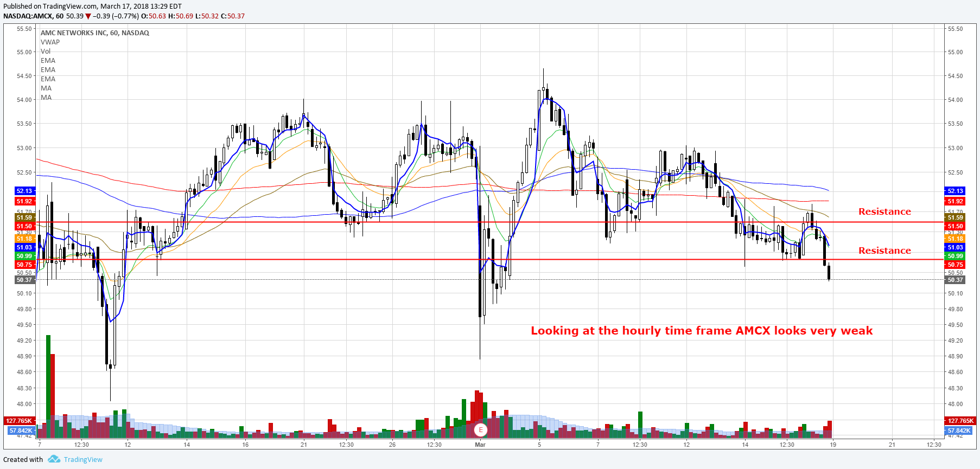
Task: Select the Vol indicator in the legend
Action: click(46, 52)
